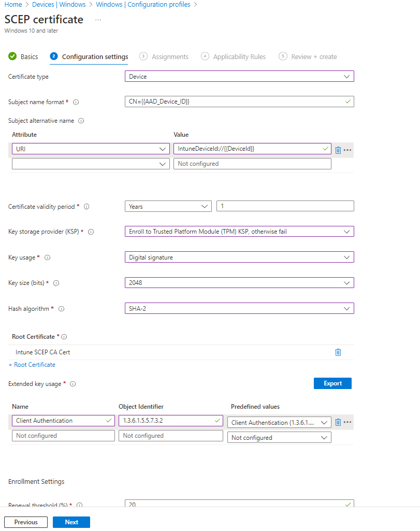
Task: Add another Root Certificate
Action: [x=32, y=364]
